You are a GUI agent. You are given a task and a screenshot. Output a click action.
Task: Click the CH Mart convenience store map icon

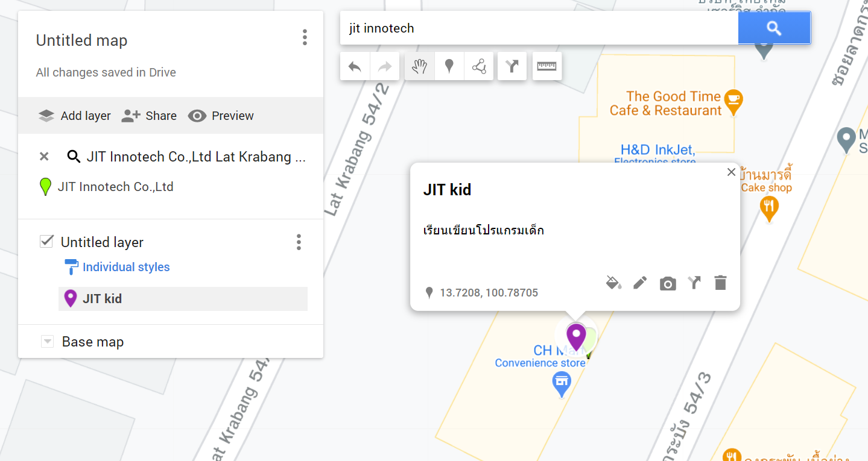click(x=562, y=384)
